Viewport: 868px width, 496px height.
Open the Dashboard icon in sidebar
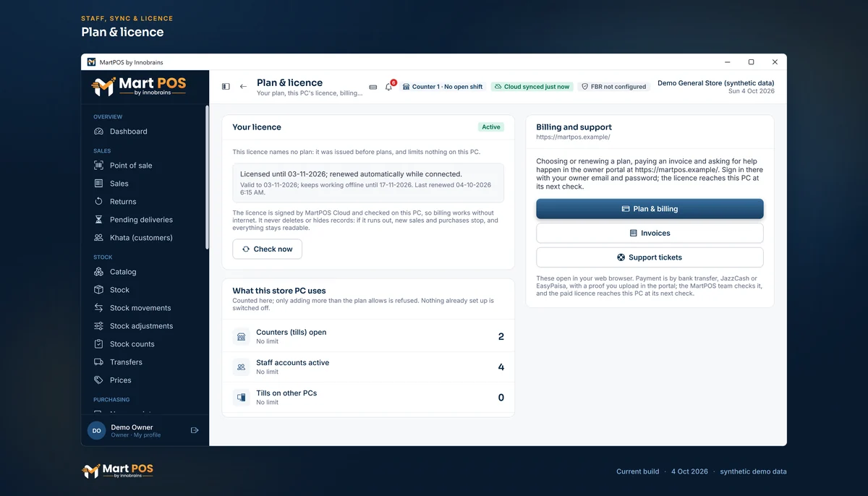tap(98, 132)
